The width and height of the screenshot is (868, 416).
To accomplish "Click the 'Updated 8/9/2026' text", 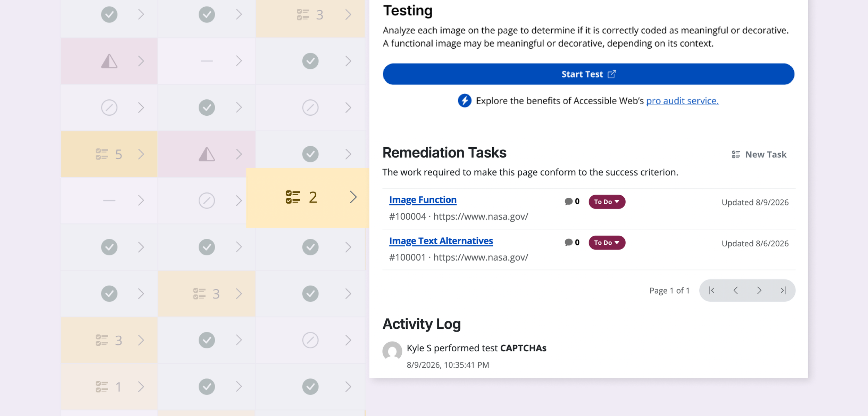I will pos(755,202).
